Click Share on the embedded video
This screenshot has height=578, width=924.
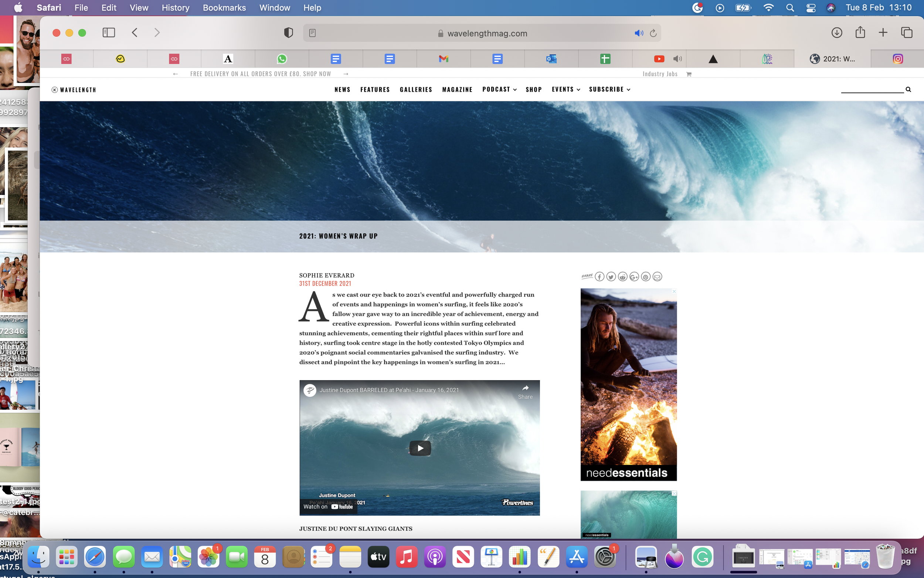click(x=525, y=392)
